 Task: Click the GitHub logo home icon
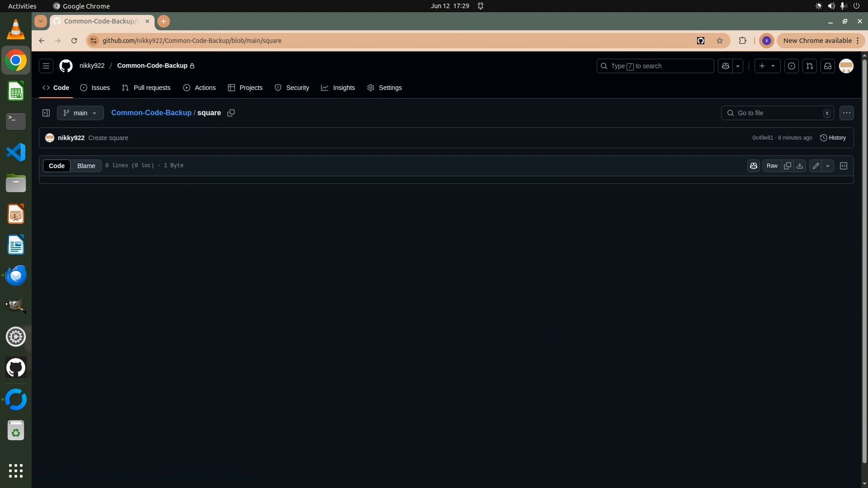tap(66, 66)
